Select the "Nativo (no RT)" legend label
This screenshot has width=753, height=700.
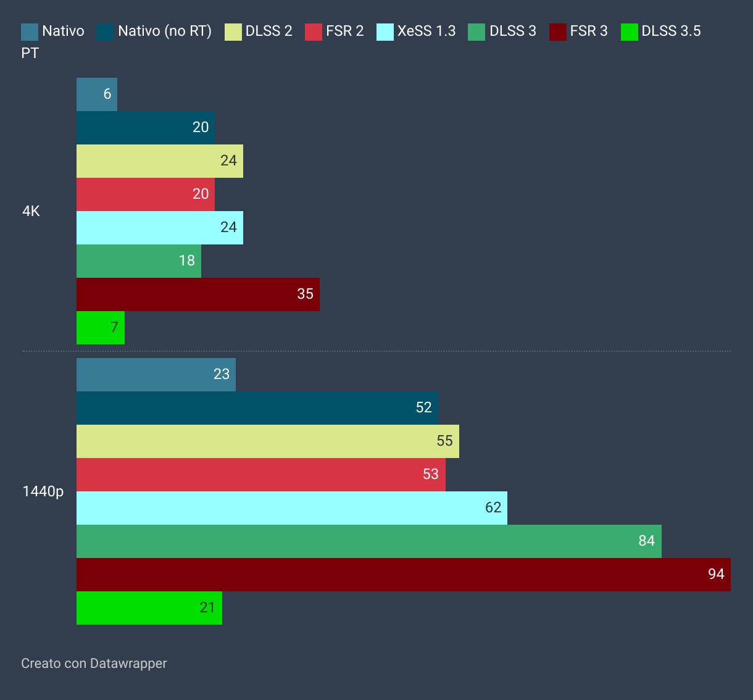[x=165, y=31]
